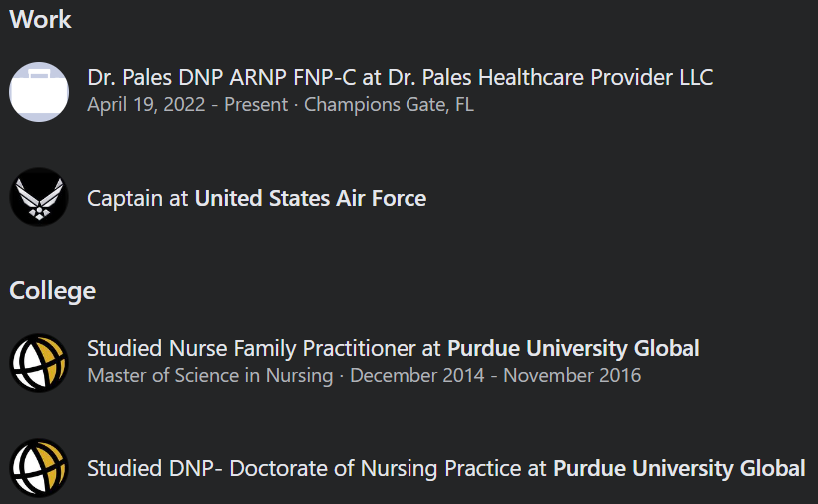Click the Captain at job title text
Image resolution: width=818 pixels, height=504 pixels.
pos(137,198)
